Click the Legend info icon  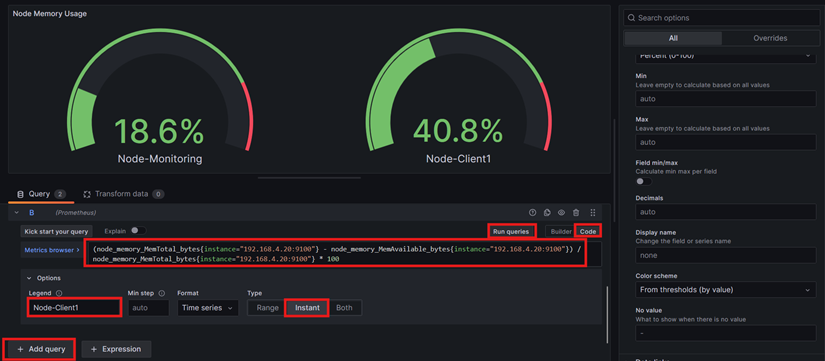pos(59,293)
